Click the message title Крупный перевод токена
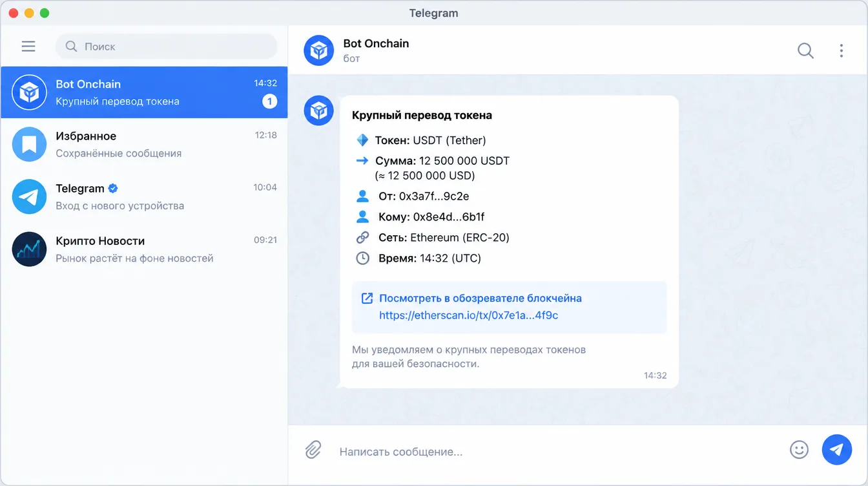Image resolution: width=868 pixels, height=486 pixels. pyautogui.click(x=422, y=115)
